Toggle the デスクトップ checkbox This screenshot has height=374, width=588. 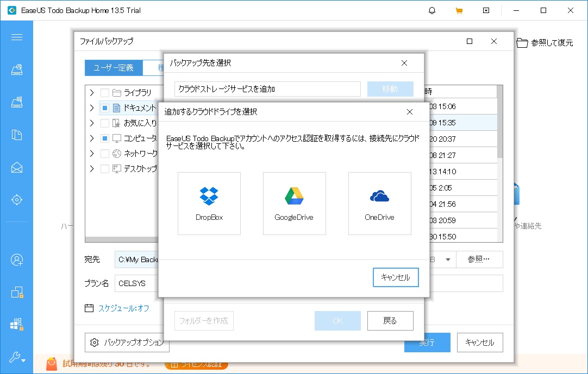click(x=105, y=169)
